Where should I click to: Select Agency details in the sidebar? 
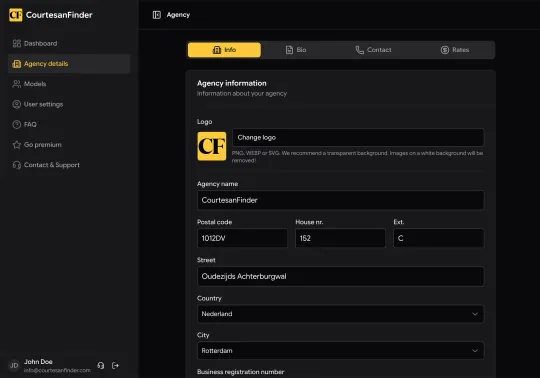[x=69, y=64]
